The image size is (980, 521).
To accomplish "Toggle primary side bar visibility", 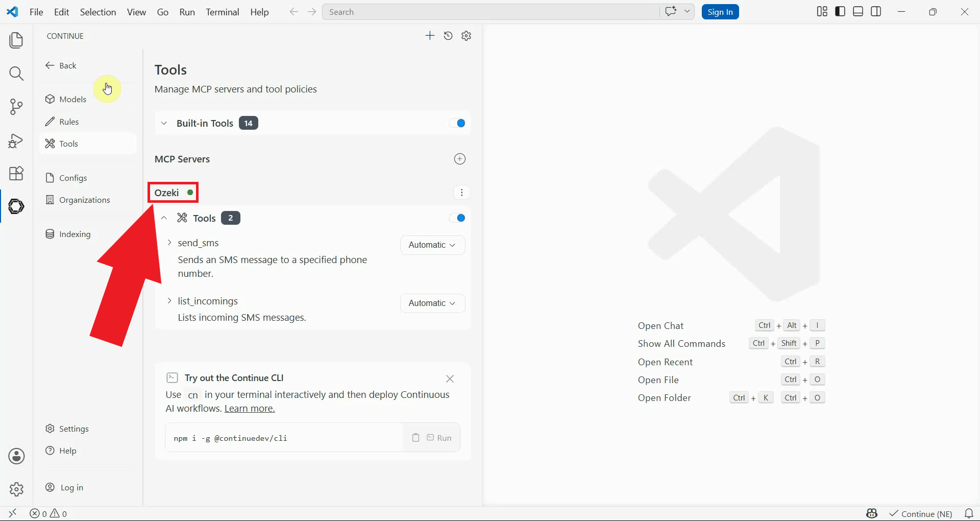I will (x=840, y=12).
